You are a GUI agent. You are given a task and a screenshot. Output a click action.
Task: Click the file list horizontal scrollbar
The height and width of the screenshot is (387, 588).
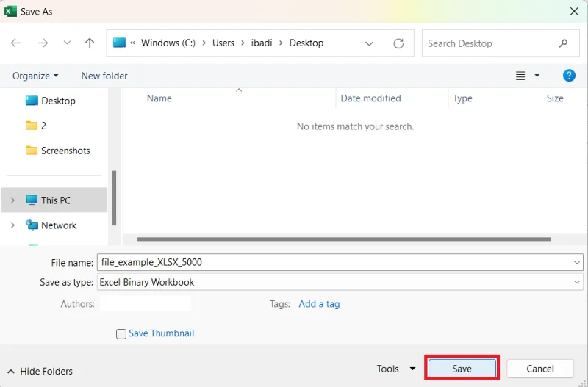pos(344,239)
